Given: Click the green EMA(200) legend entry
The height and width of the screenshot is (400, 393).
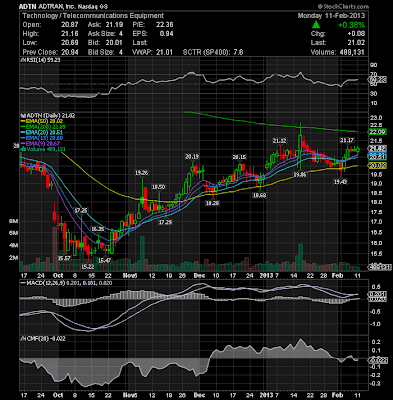Looking at the screenshot, I should [43, 127].
